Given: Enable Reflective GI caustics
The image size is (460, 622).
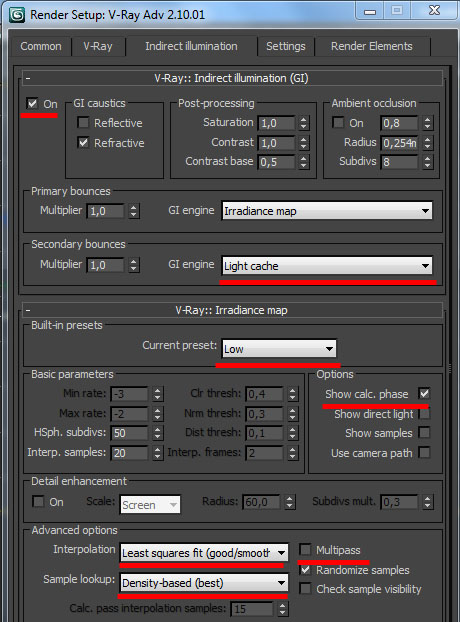Looking at the screenshot, I should 83,123.
